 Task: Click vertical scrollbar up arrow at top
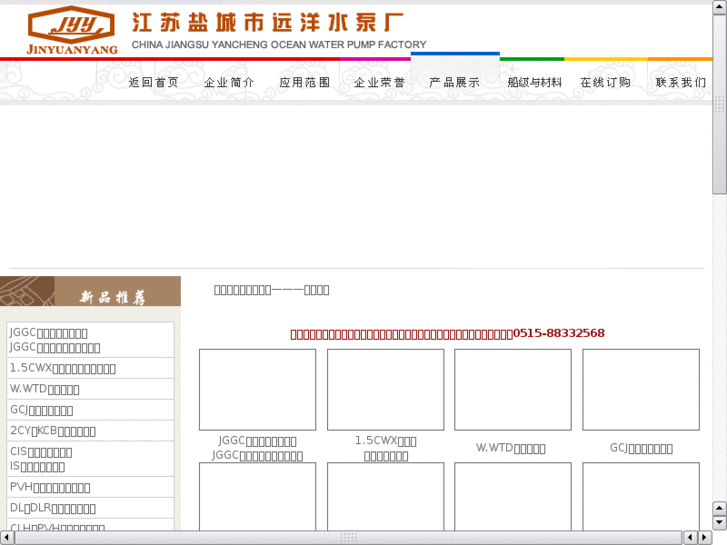click(x=719, y=7)
